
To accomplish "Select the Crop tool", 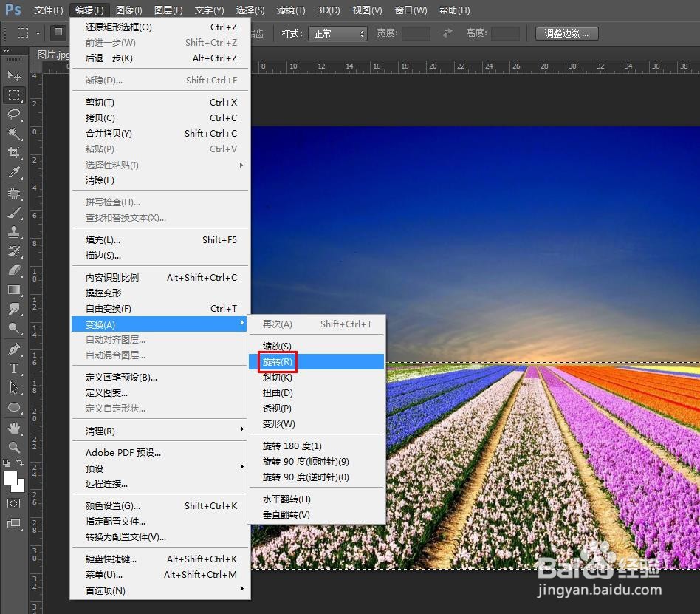I will coord(15,152).
